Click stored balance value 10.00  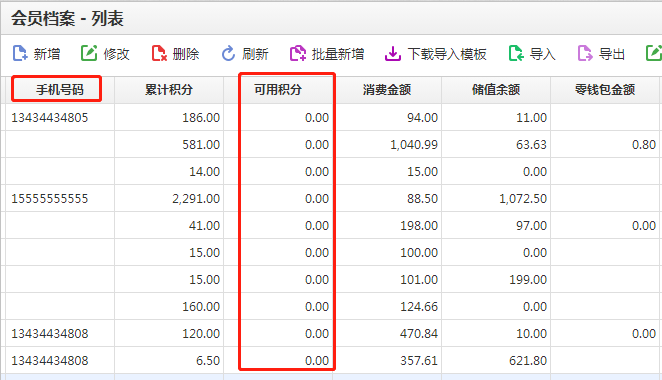tap(531, 334)
